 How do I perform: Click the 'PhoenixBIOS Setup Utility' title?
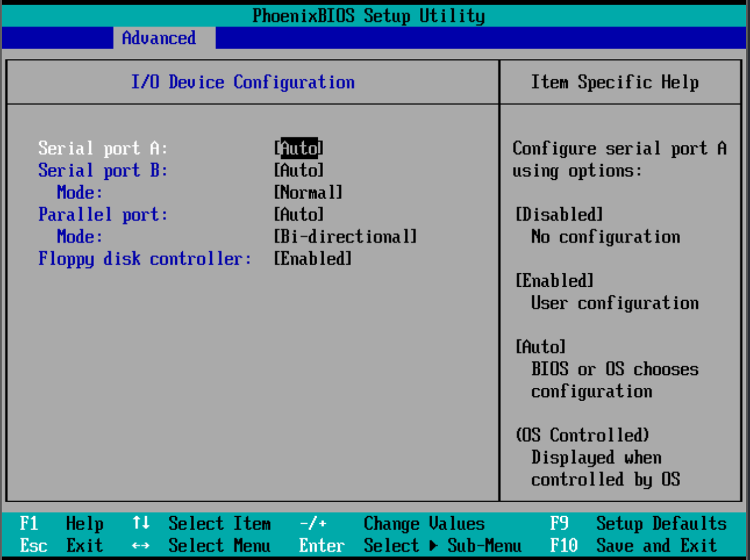(369, 16)
